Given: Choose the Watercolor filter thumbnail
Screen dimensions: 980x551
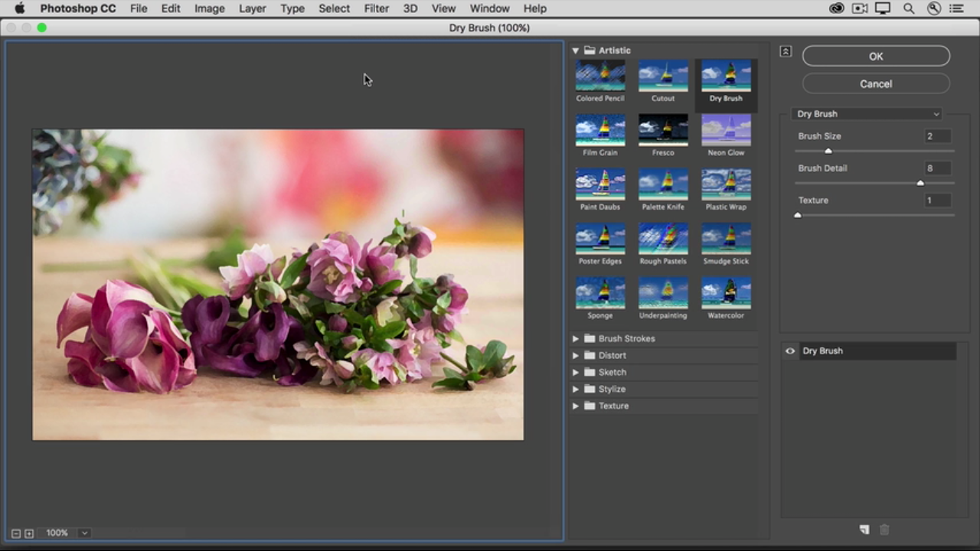Looking at the screenshot, I should 726,293.
